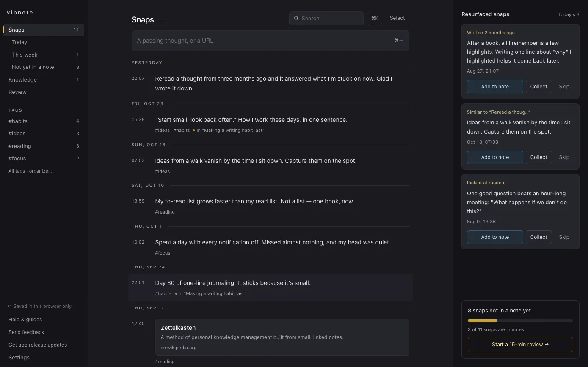The height and width of the screenshot is (367, 588).
Task: Open the 'Reread a thought' snap
Action: coord(270,83)
